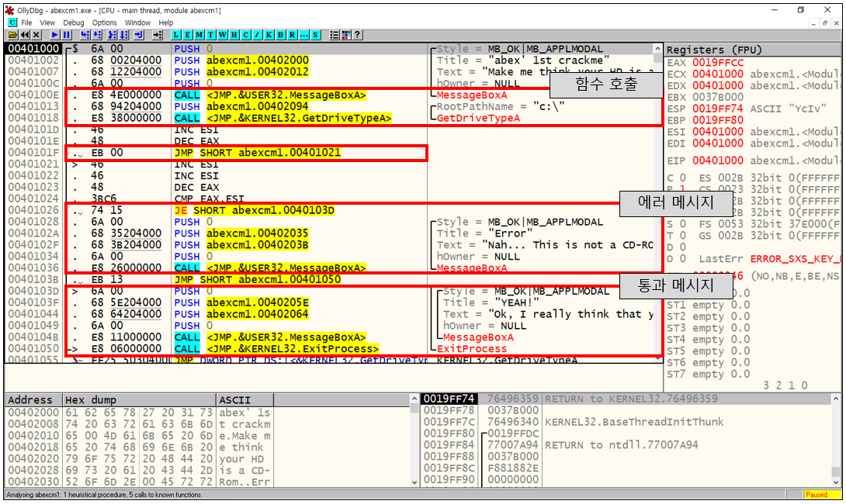Click the Trace into toolbar icon

coord(112,35)
